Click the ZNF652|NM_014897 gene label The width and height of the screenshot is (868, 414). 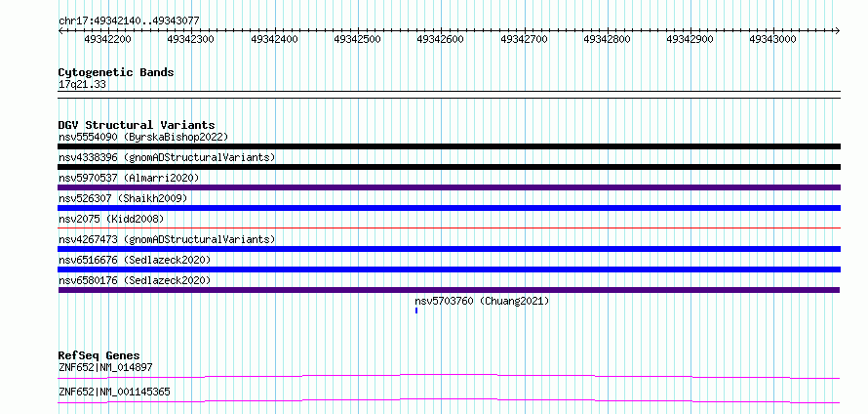pyautogui.click(x=105, y=367)
